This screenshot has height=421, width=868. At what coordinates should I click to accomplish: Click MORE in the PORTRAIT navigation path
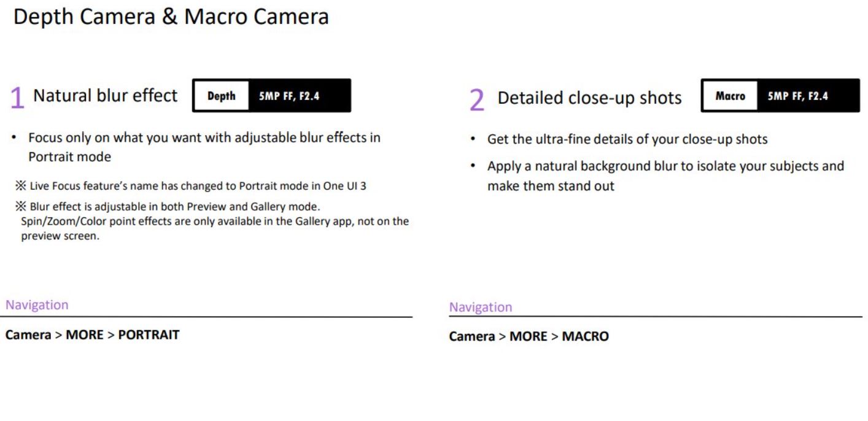tap(84, 335)
